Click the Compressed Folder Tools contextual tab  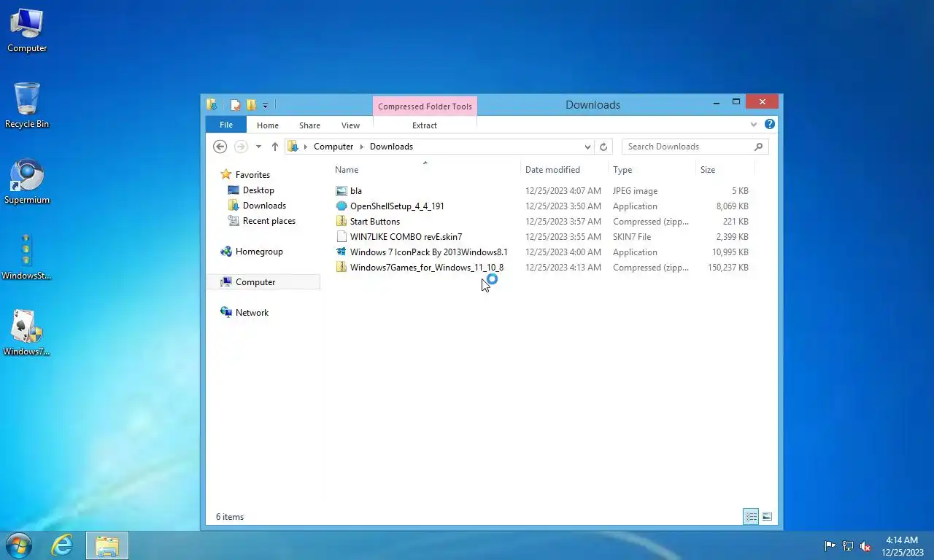coord(425,106)
